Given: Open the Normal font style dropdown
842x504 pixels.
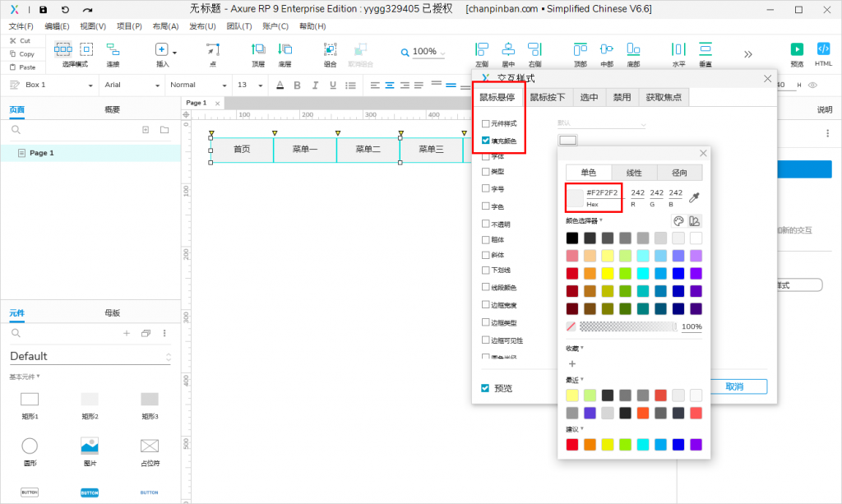Looking at the screenshot, I should [197, 85].
